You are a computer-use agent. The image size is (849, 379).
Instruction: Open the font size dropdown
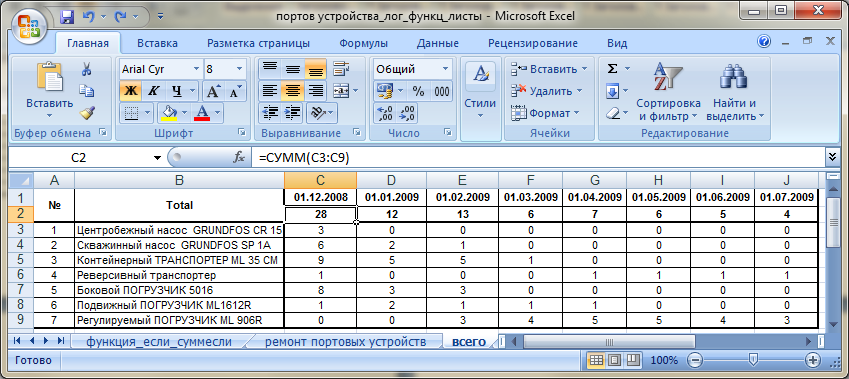coord(239,69)
